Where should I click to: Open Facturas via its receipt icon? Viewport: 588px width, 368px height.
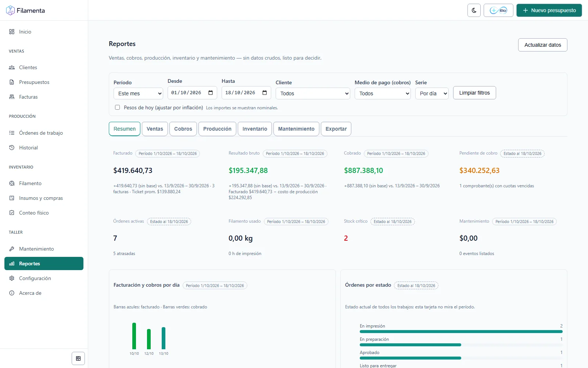(12, 97)
